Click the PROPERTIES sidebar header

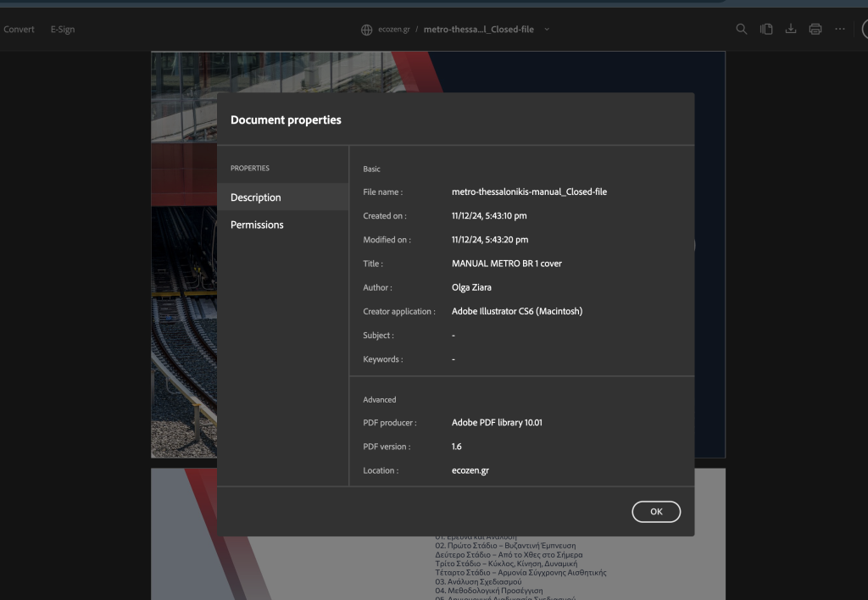coord(250,168)
